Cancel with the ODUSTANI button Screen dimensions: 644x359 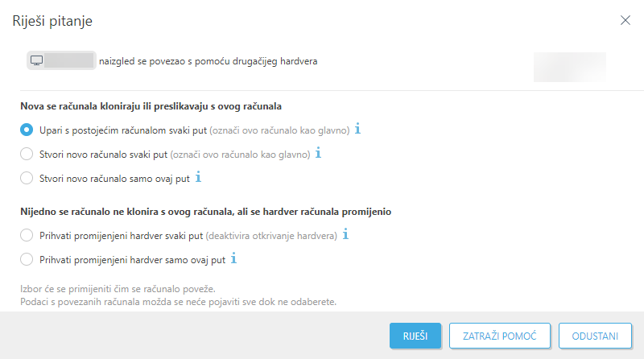tap(595, 336)
